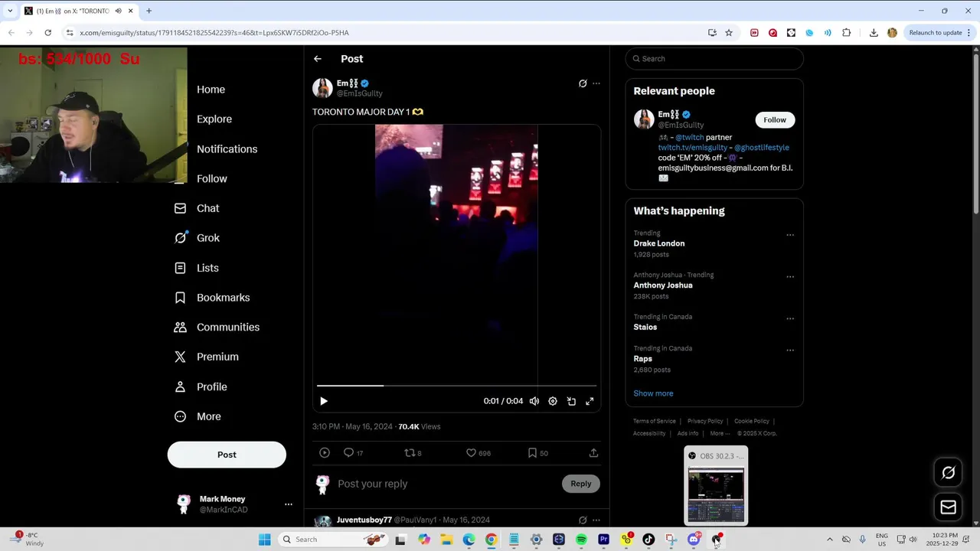Viewport: 980px width, 551px height.
Task: Click the Grok icon on EmIsGuilty's post
Action: click(x=583, y=83)
